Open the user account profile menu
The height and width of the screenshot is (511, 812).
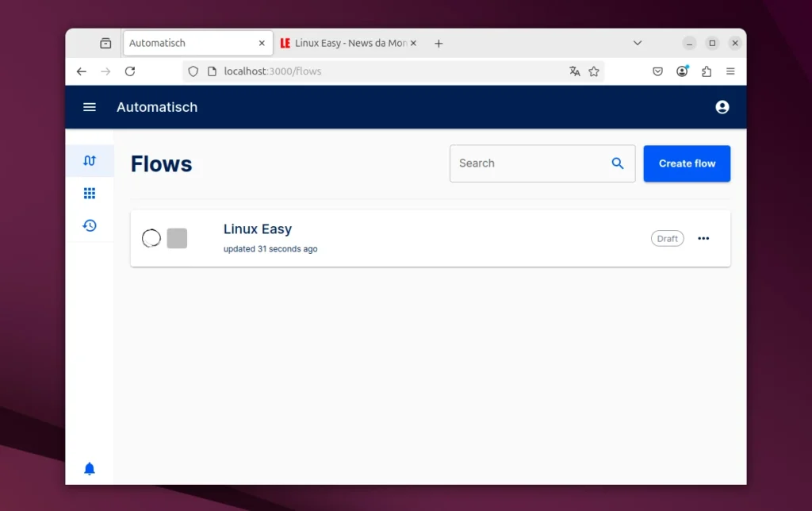(x=722, y=107)
